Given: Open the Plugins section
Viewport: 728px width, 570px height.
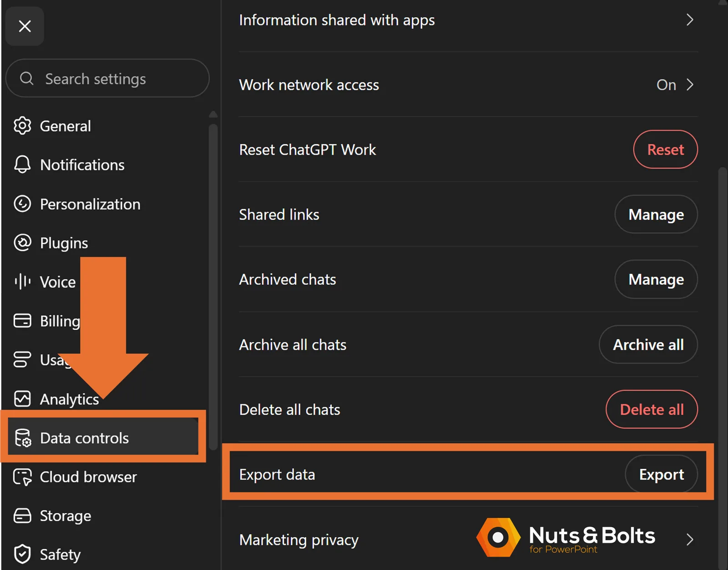Looking at the screenshot, I should pos(64,243).
